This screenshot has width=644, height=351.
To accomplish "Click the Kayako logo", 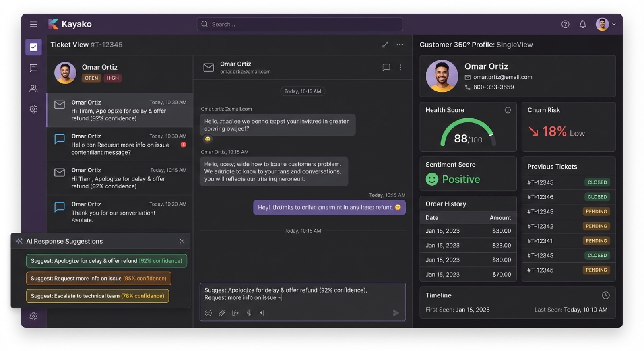I will point(70,24).
